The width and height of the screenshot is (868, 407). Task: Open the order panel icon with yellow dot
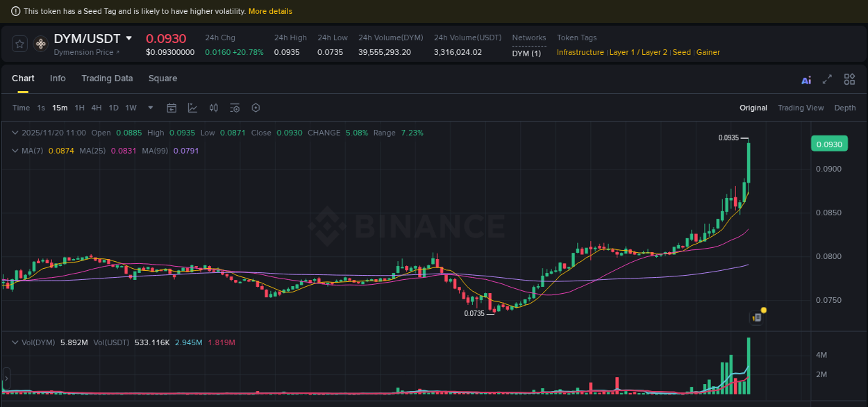[x=756, y=317]
